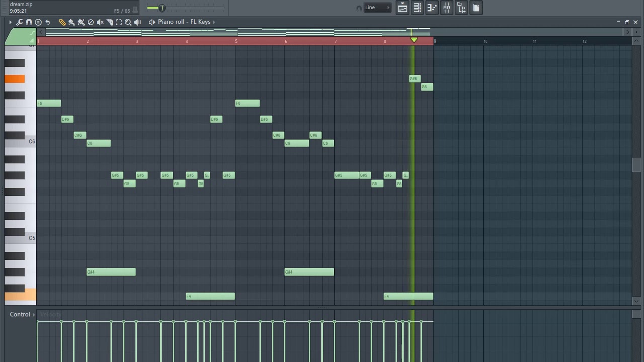
Task: Expand the arrow after FL Keys
Action: click(214, 22)
